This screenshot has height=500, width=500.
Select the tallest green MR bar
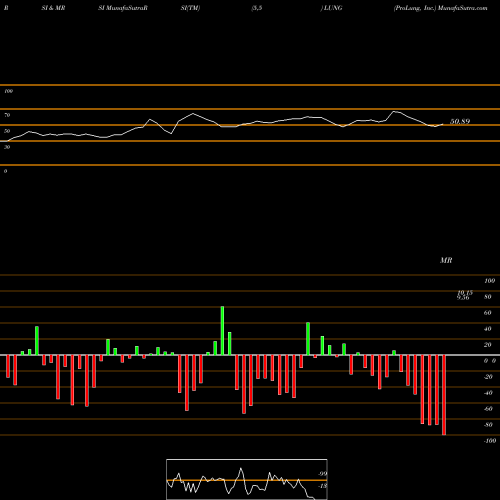click(x=222, y=330)
